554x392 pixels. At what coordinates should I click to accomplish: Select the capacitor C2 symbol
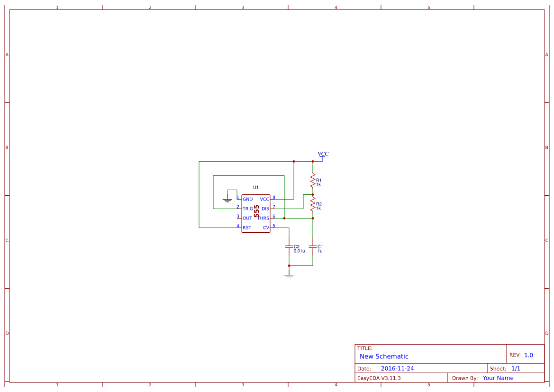tap(289, 247)
